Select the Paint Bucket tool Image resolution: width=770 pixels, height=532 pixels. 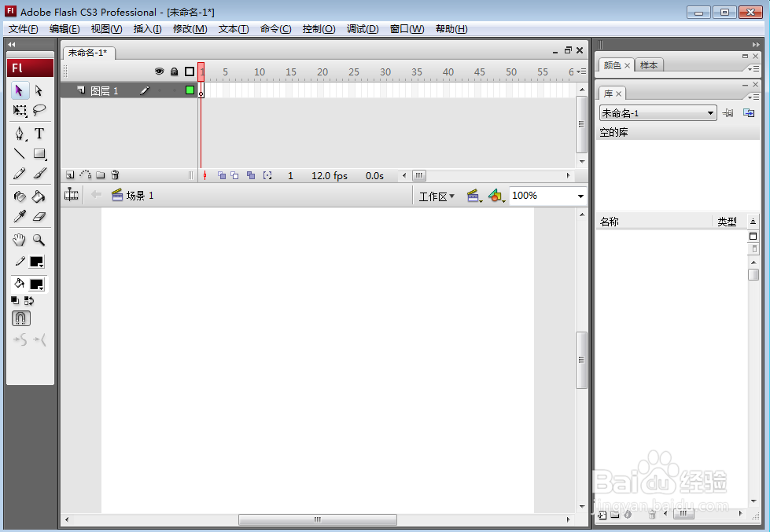tap(39, 196)
